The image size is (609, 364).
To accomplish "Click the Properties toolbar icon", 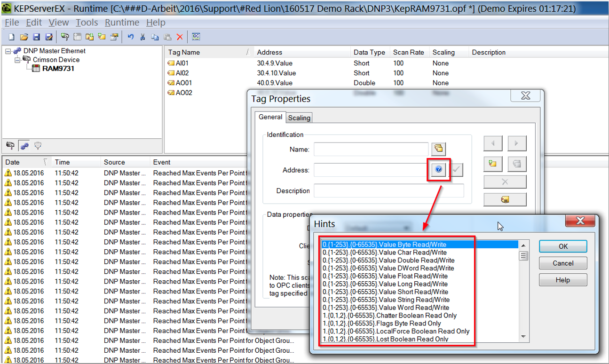I will pyautogui.click(x=114, y=37).
